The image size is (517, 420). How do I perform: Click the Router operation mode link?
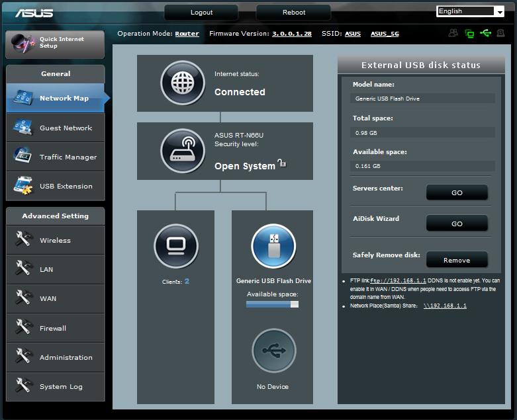[x=187, y=34]
